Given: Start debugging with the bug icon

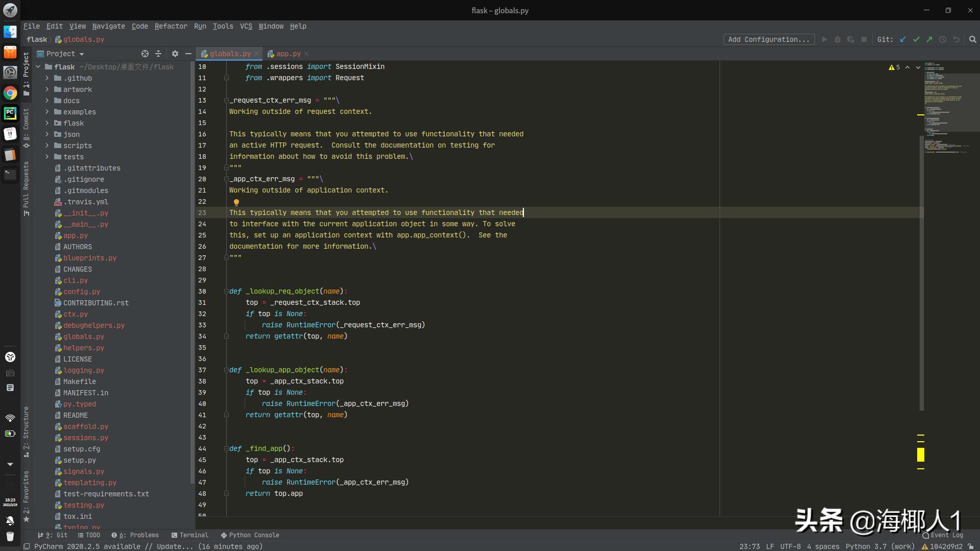Looking at the screenshot, I should (x=837, y=39).
